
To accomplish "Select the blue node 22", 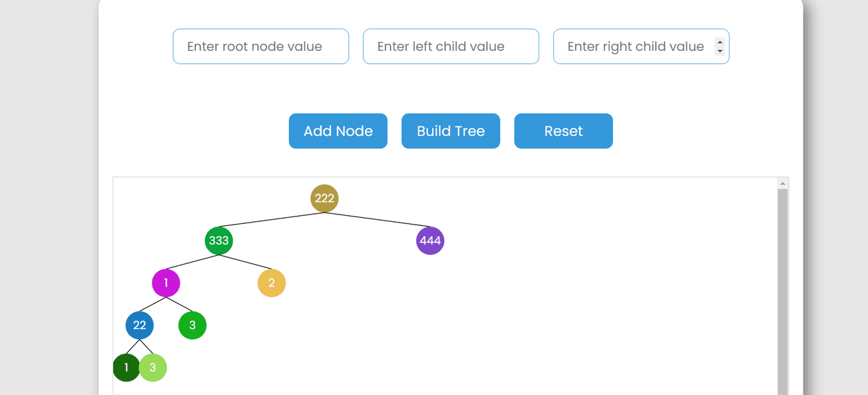I will click(x=140, y=326).
